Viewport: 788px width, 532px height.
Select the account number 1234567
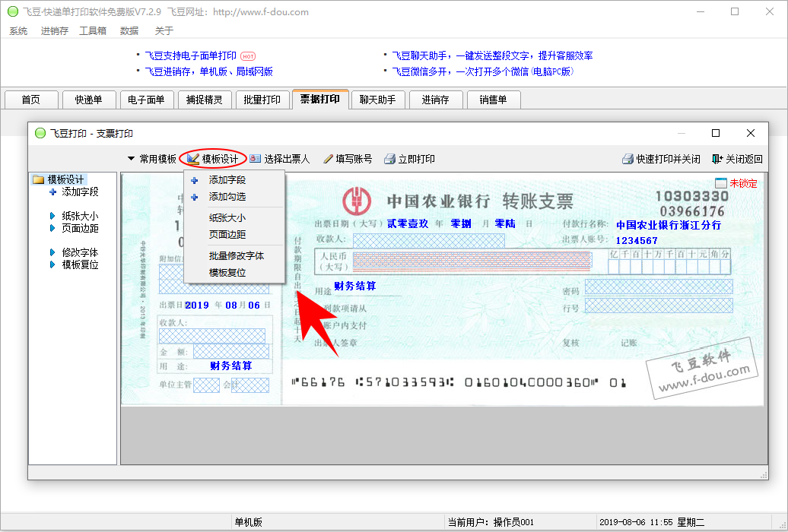[x=637, y=241]
